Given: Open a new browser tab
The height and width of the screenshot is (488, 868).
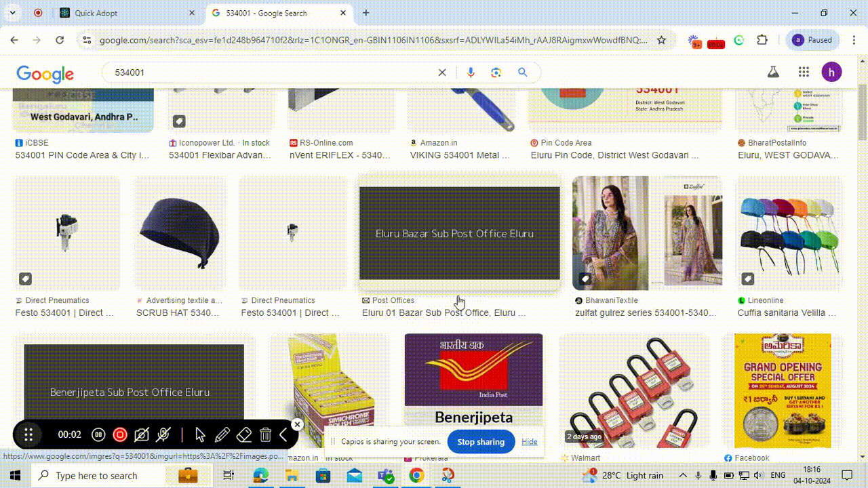Looking at the screenshot, I should click(x=366, y=13).
